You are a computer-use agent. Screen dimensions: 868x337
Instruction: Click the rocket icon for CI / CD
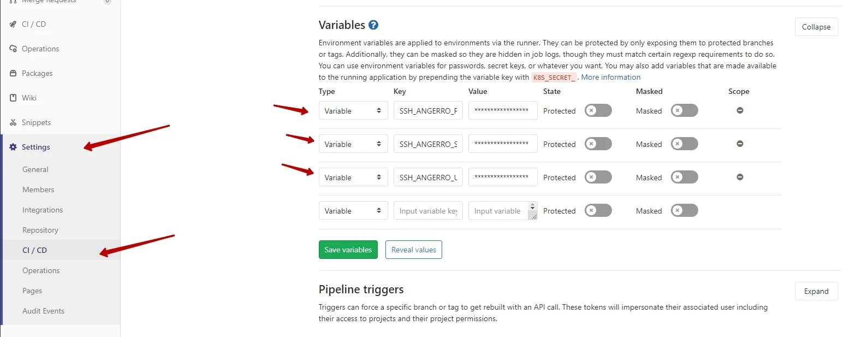pos(13,24)
